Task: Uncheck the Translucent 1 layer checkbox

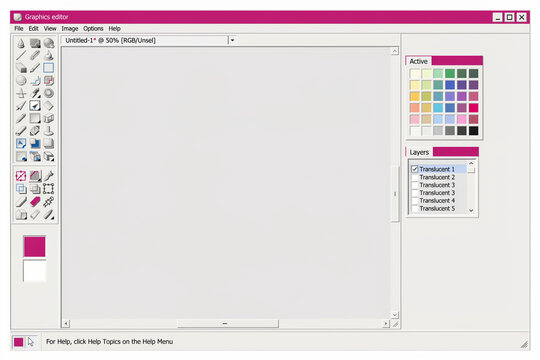Action: click(x=415, y=169)
